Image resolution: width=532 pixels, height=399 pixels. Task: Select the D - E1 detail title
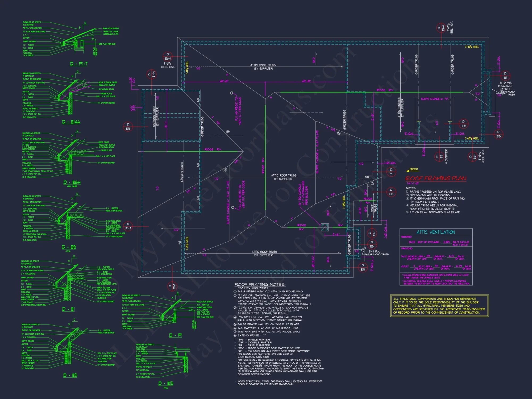tap(68, 309)
